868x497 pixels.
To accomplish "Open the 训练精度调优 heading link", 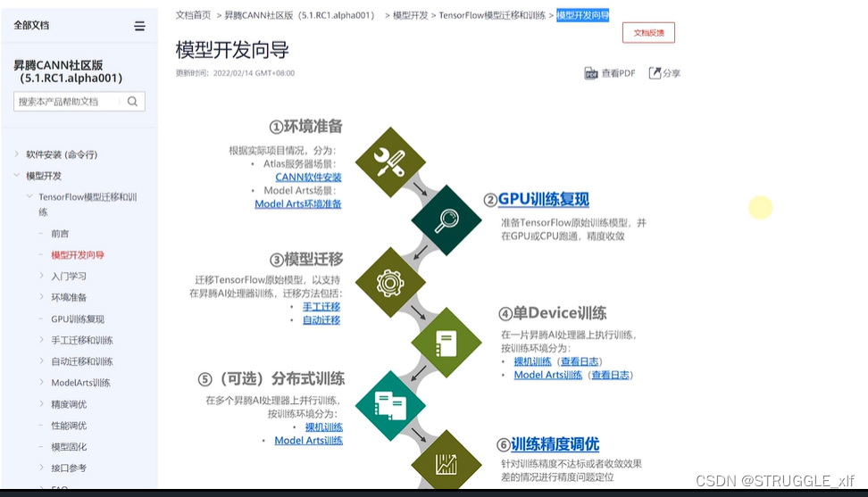I will (555, 444).
